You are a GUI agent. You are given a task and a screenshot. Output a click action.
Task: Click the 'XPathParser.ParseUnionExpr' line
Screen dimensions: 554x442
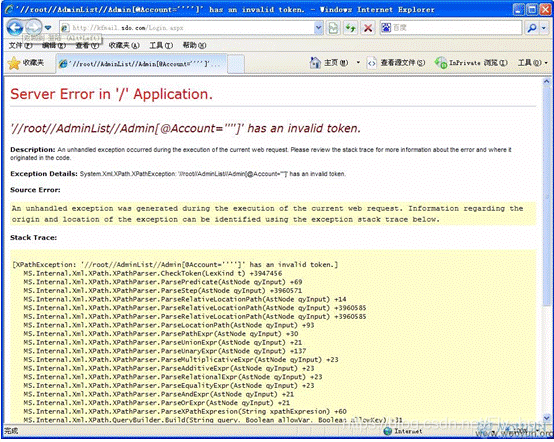163,342
